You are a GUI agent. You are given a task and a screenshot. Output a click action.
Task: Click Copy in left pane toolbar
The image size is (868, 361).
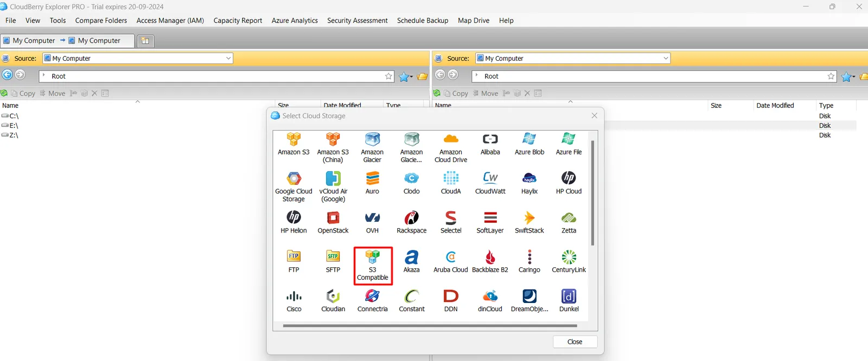tap(23, 93)
